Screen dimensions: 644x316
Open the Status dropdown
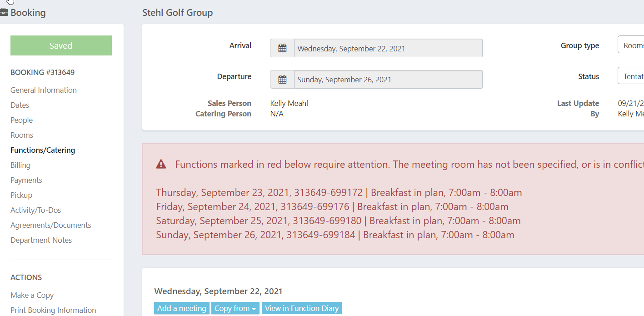(x=631, y=76)
